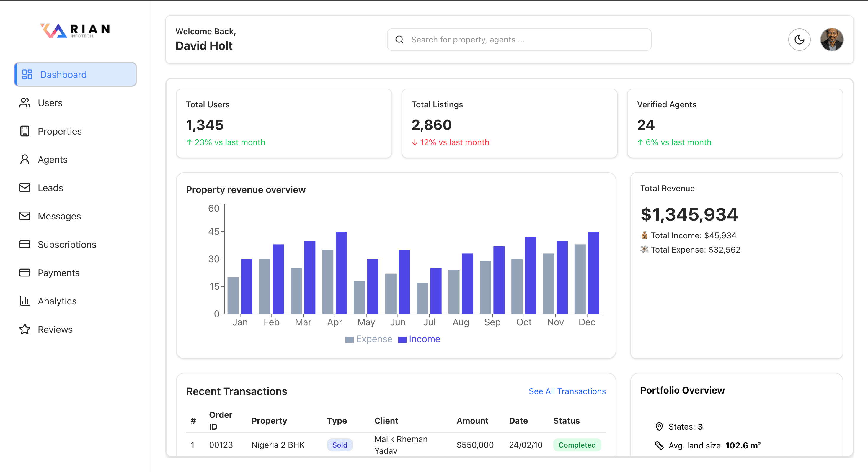The image size is (868, 472).
Task: Click the location pin icon beside States
Action: (659, 427)
